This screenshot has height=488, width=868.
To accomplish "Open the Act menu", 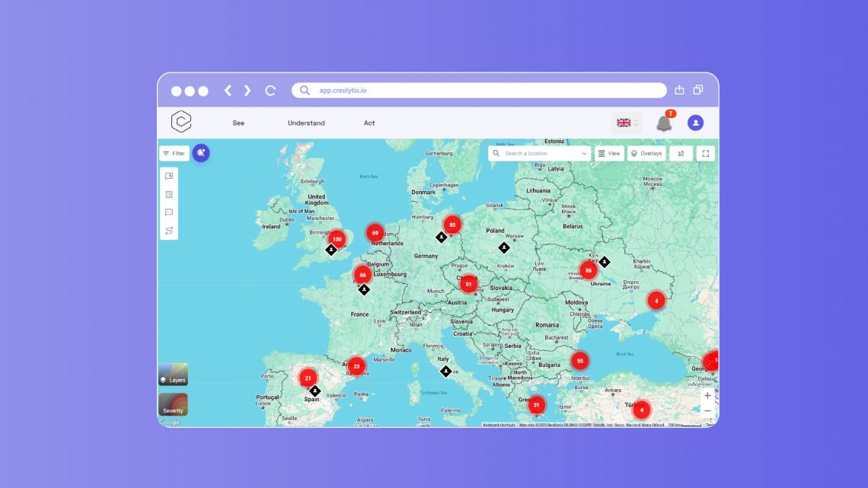I will pyautogui.click(x=369, y=123).
